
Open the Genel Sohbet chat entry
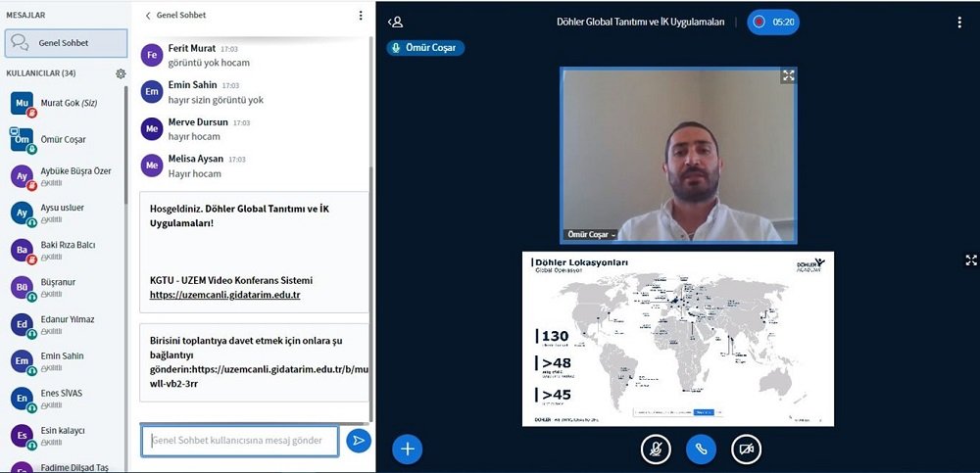pyautogui.click(x=66, y=43)
